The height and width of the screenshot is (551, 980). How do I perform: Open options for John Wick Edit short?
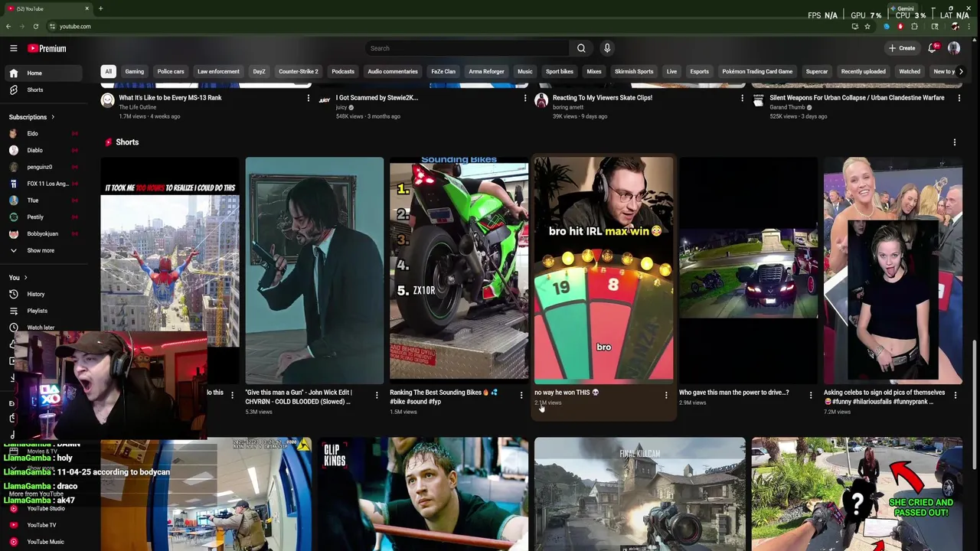[x=377, y=396]
